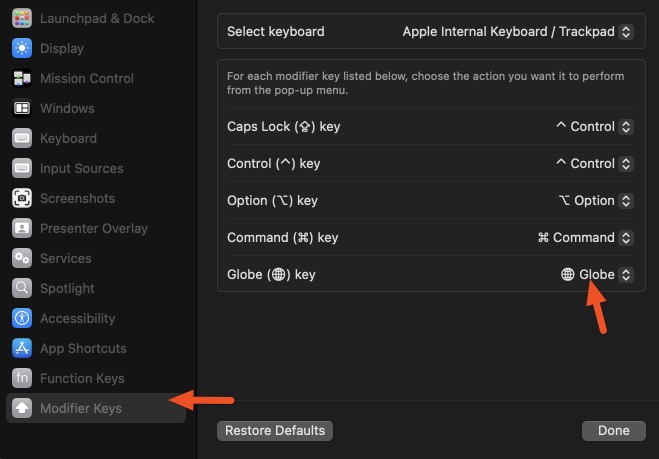
Task: Open the Option key action dropdown
Action: (595, 200)
